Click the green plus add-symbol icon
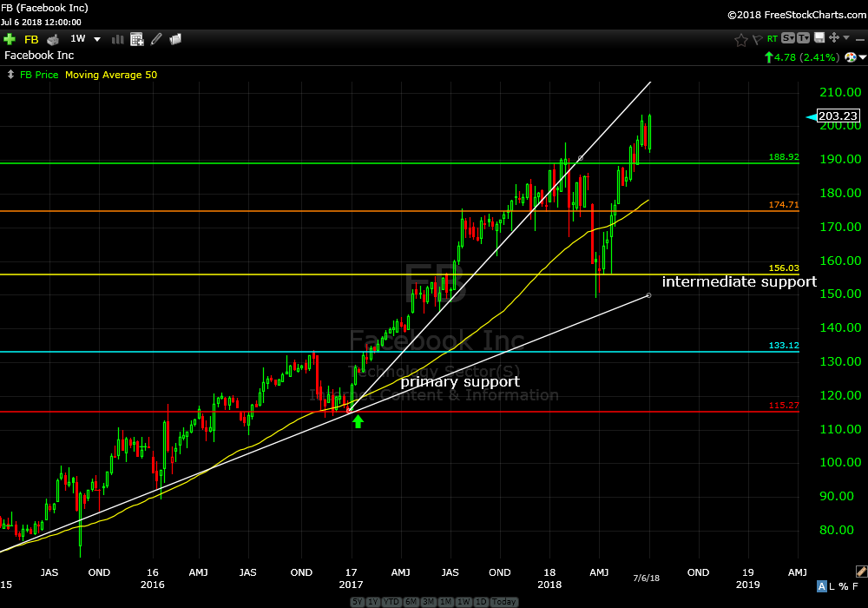 click(x=10, y=39)
